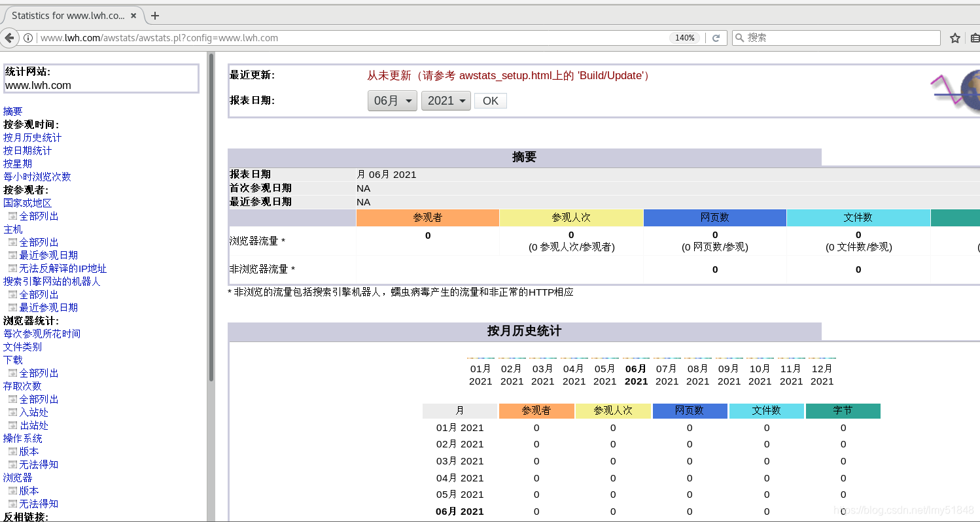Open 操作系统 sidebar link

point(23,438)
